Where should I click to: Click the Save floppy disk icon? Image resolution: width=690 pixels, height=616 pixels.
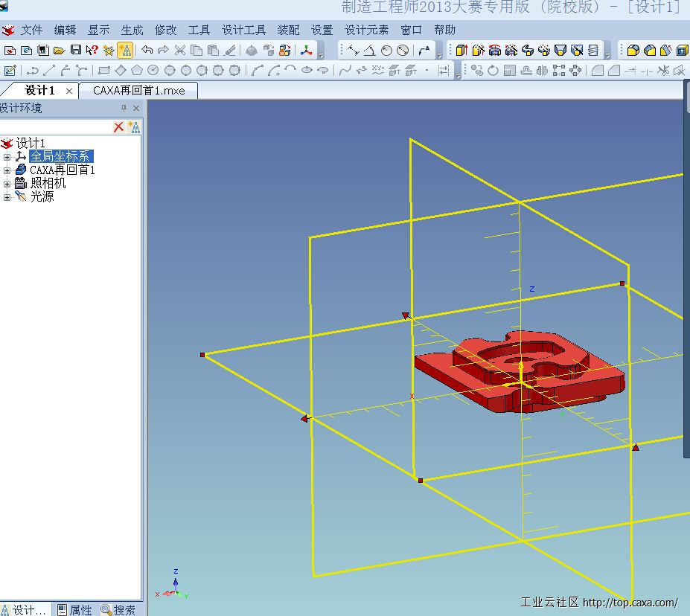point(76,50)
